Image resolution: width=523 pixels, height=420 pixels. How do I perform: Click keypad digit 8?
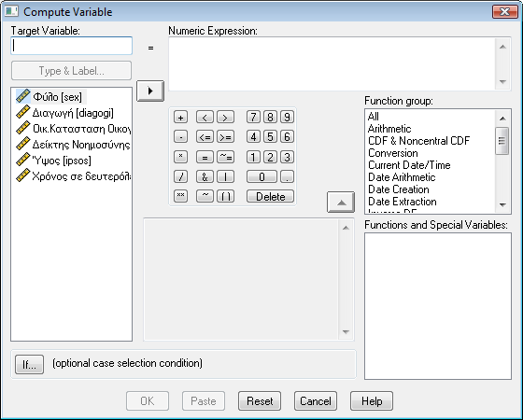coord(270,117)
